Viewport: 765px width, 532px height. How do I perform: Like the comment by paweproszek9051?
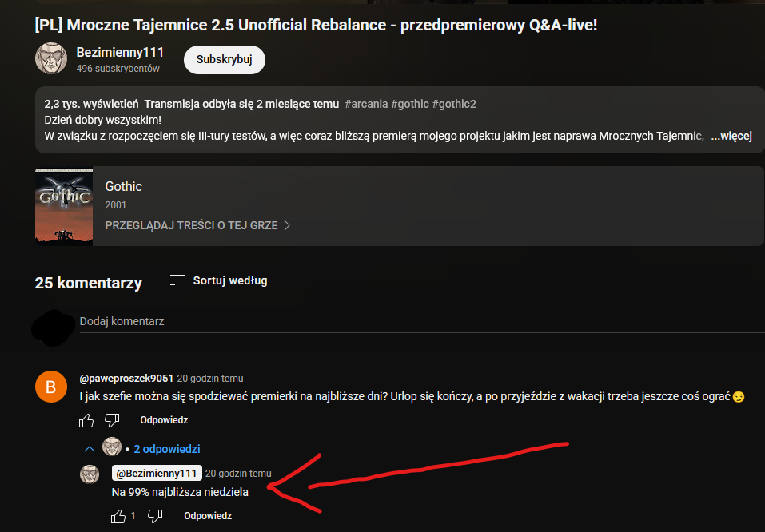click(86, 420)
